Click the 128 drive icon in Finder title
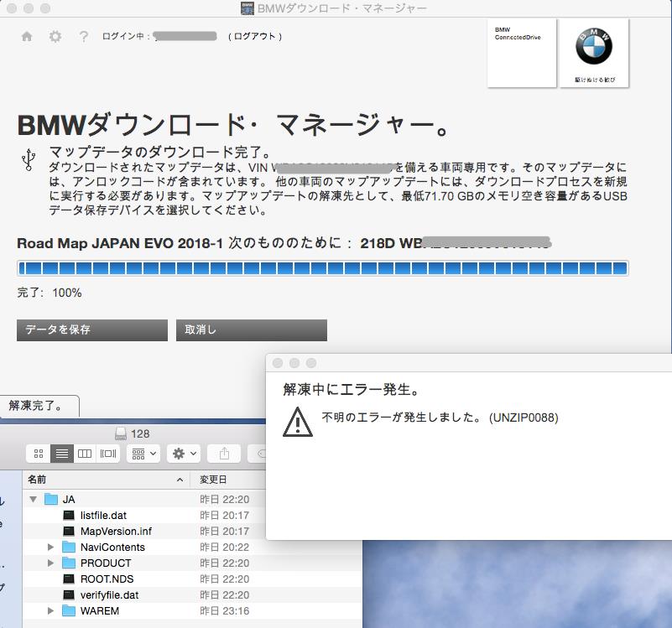 pyautogui.click(x=121, y=434)
